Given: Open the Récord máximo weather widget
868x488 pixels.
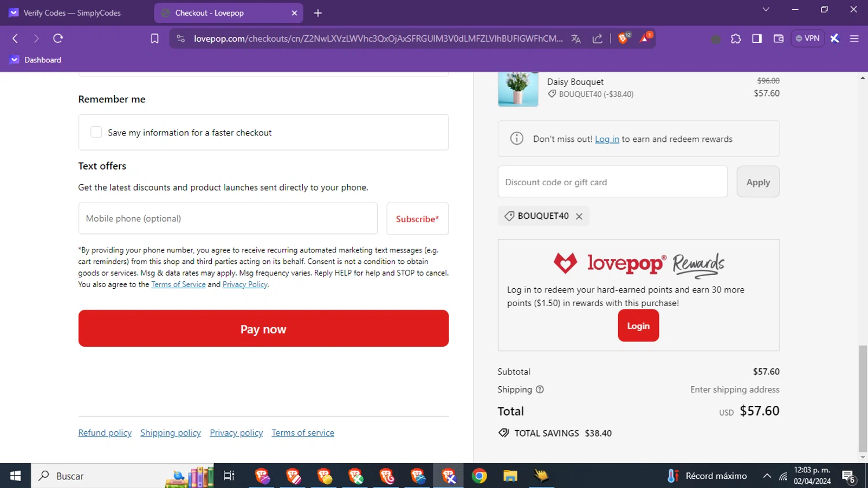Looking at the screenshot, I should point(707,476).
